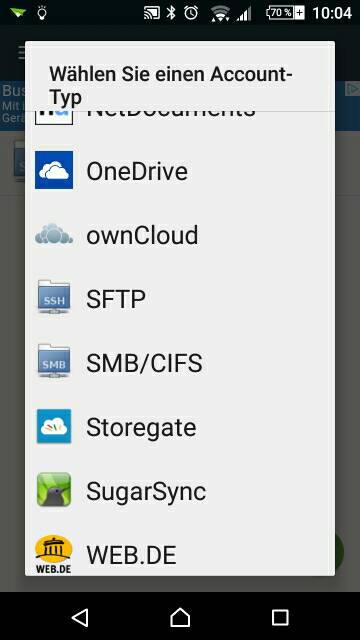
Task: Choose SMB/CIFS from the list
Action: [180, 362]
